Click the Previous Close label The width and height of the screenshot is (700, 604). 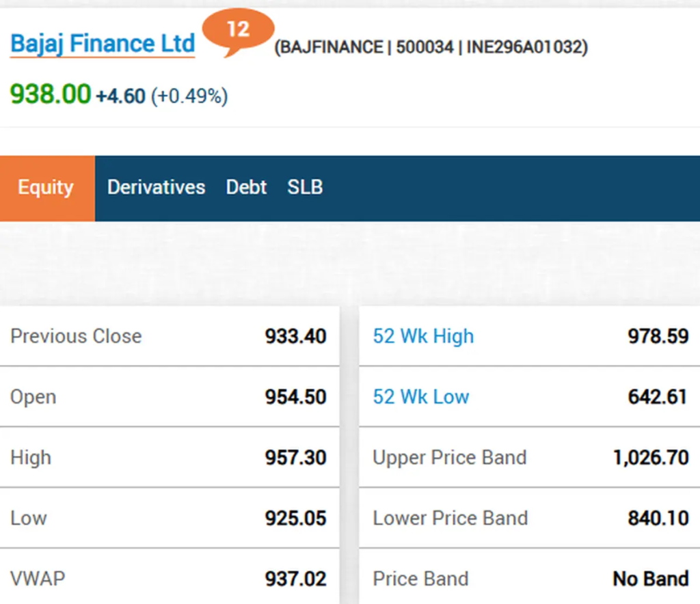76,336
